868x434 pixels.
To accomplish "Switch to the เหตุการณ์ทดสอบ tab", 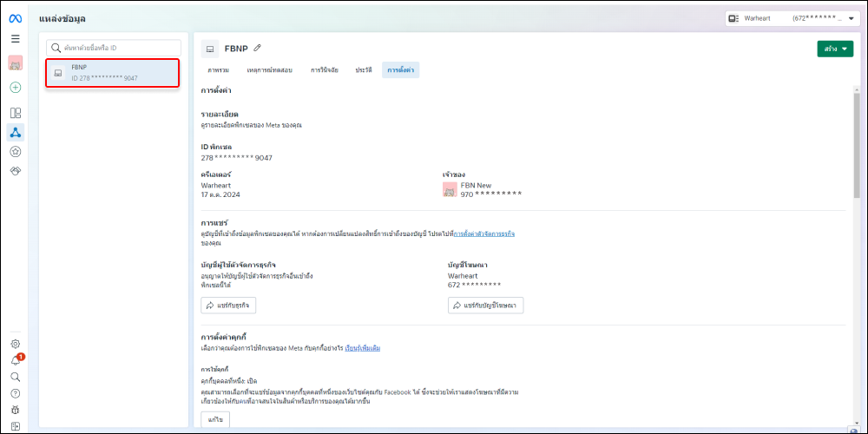I will pyautogui.click(x=270, y=70).
